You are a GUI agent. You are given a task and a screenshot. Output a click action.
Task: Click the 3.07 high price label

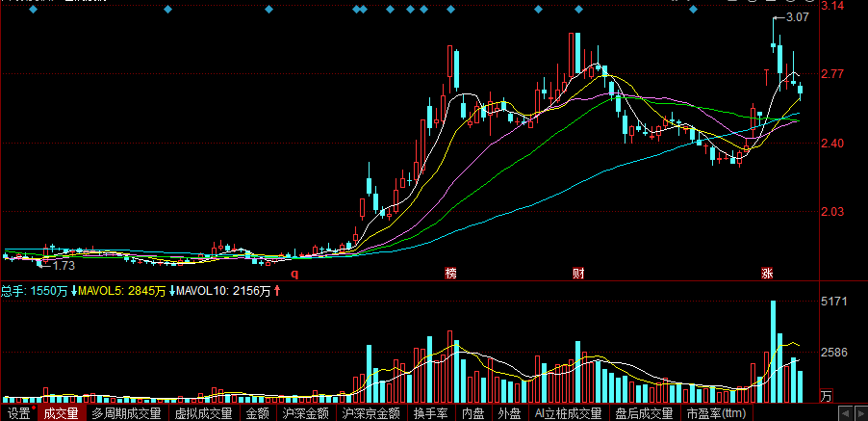click(797, 17)
